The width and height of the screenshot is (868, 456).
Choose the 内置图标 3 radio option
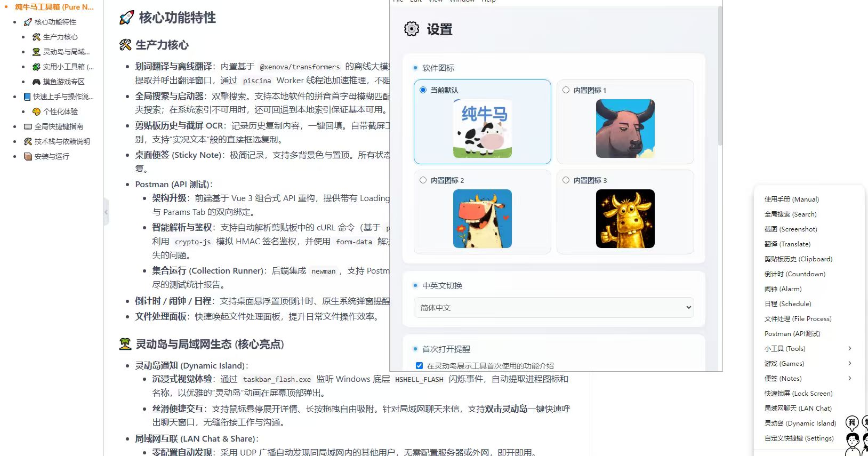pyautogui.click(x=566, y=180)
